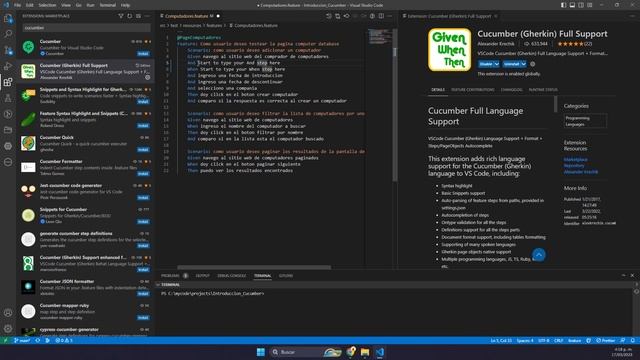Click errors and warnings count in status bar
Image resolution: width=640 pixels, height=360 pixels.
pyautogui.click(x=64, y=340)
